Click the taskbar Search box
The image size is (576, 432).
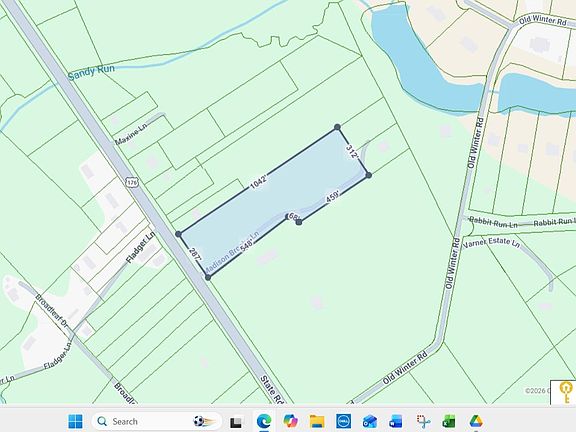click(157, 421)
